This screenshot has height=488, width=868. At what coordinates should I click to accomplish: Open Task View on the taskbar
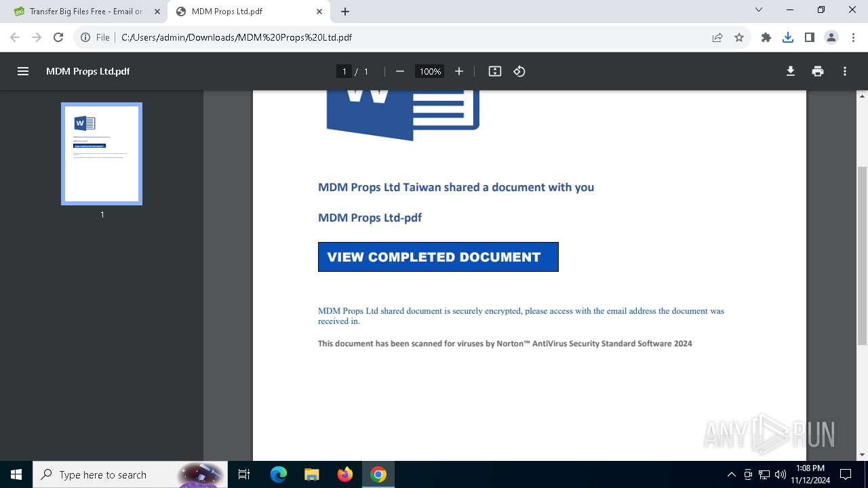[245, 474]
